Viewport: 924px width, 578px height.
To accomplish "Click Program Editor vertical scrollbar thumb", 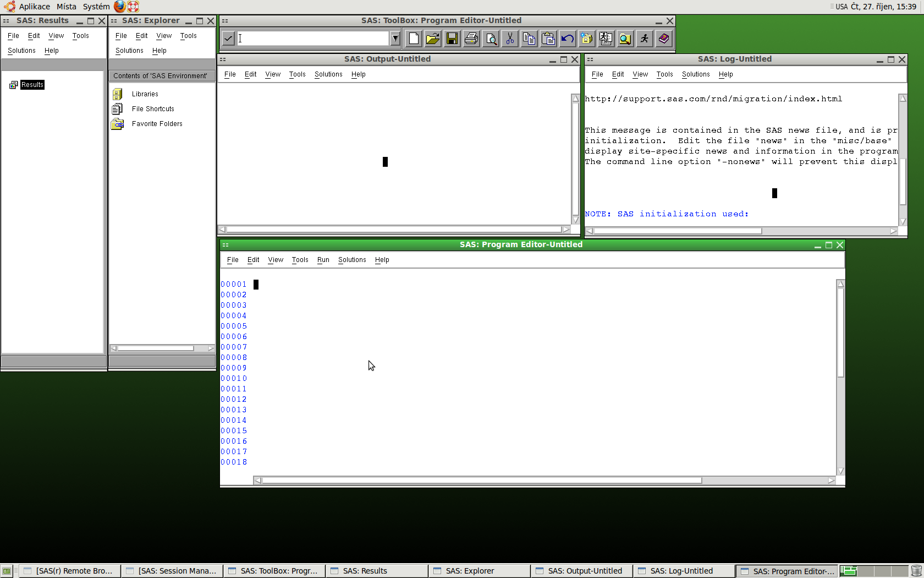I will point(840,332).
